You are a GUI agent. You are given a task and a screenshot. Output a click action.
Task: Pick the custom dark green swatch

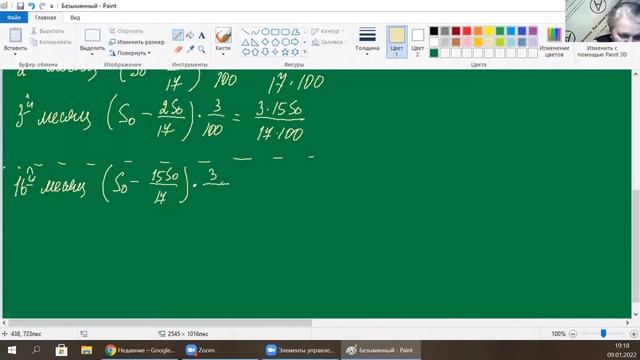[434, 53]
